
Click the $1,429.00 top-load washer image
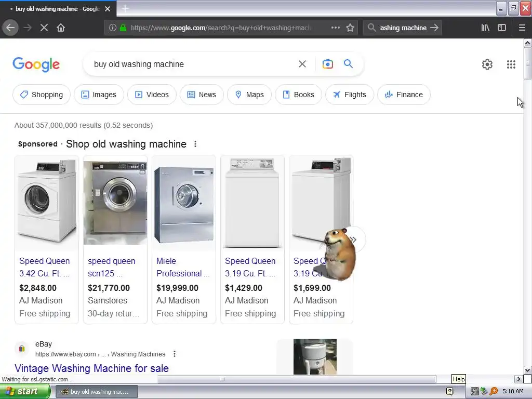252,203
